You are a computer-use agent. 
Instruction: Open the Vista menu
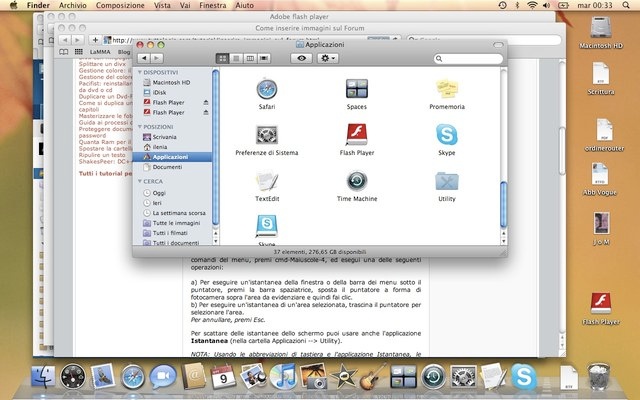[x=162, y=5]
